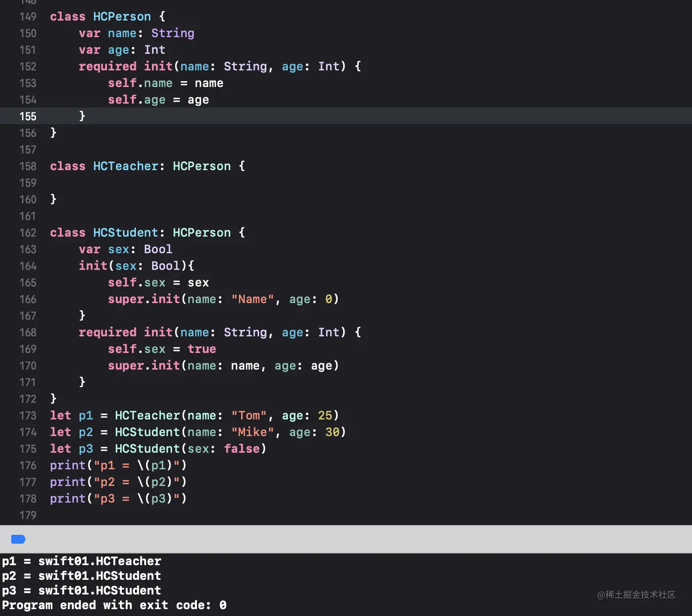Click 'super.init(name: name, age: age)' line
The width and height of the screenshot is (692, 616).
(x=223, y=366)
